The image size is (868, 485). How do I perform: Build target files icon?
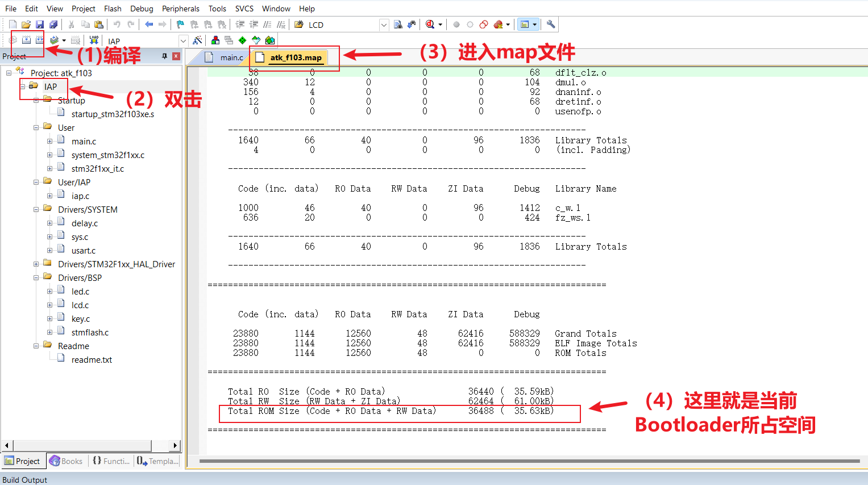coord(26,40)
